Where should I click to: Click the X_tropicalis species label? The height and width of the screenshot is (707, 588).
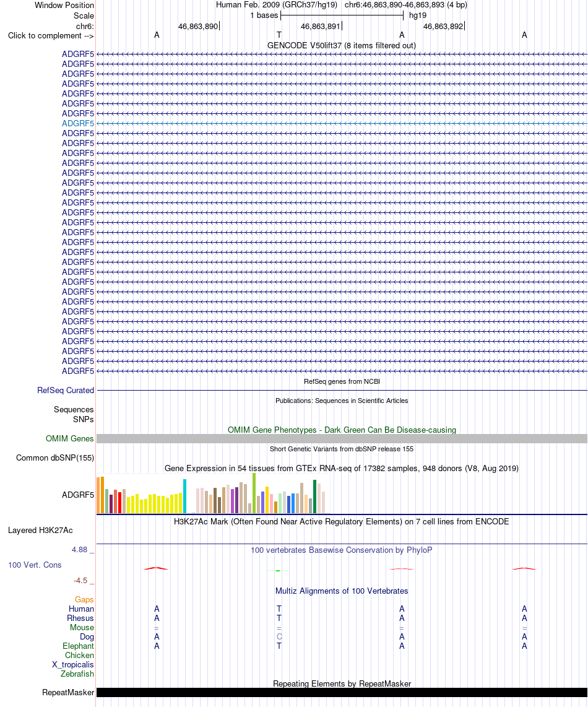coord(73,665)
